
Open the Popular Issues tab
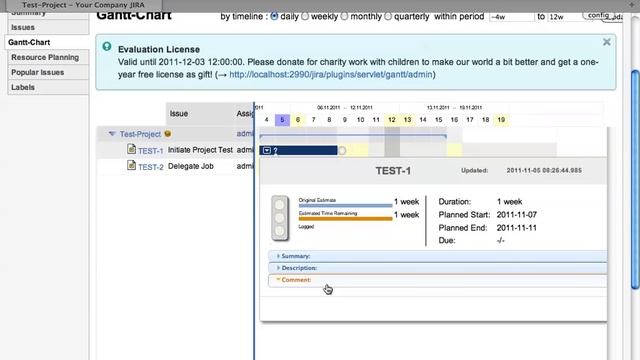pos(48,72)
